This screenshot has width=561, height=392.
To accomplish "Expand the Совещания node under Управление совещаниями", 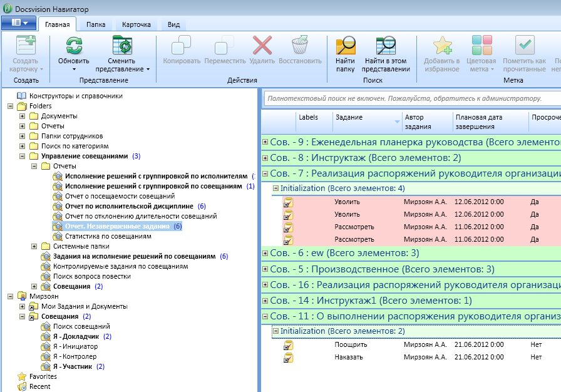I will [x=34, y=286].
